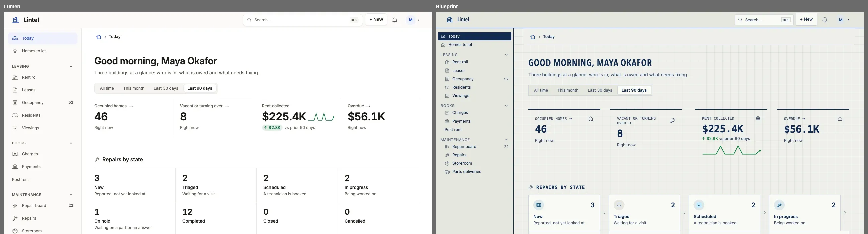Click + New button in Lumen window

click(376, 20)
